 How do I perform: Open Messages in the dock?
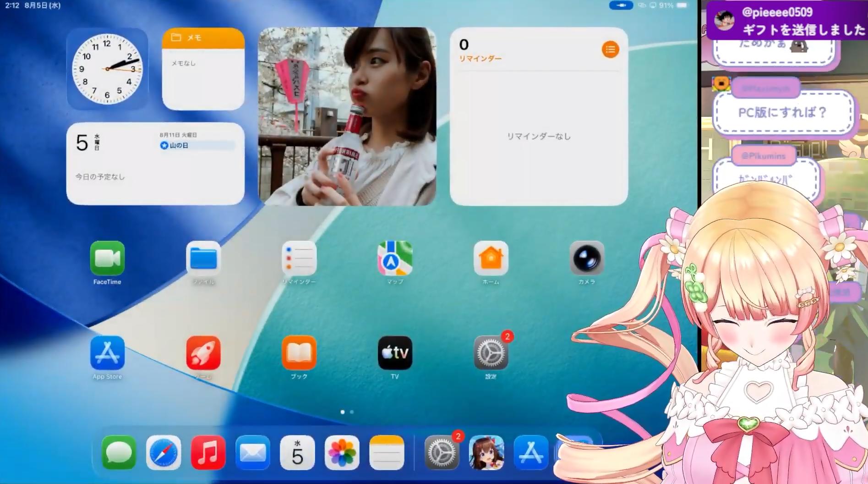(119, 453)
